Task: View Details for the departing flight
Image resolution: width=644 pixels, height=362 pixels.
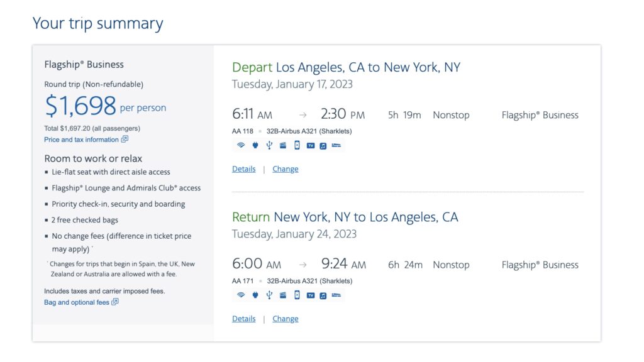Action: click(243, 169)
